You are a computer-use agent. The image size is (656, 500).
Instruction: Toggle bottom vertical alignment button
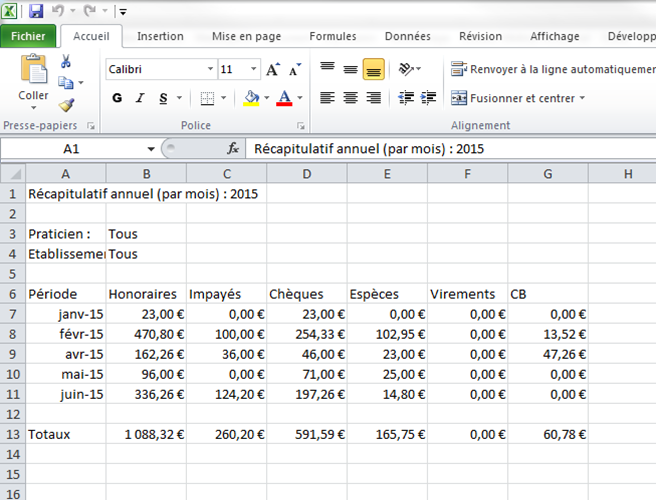tap(373, 70)
